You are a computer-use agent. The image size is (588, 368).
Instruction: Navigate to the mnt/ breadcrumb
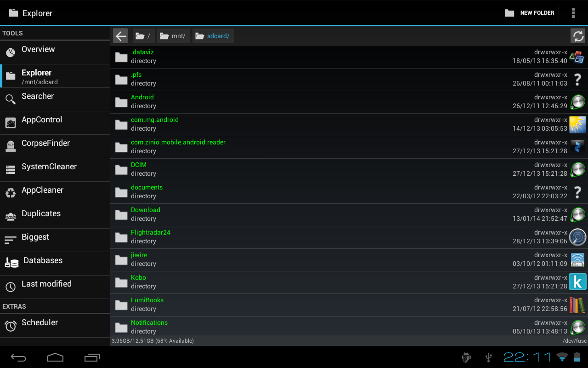pyautogui.click(x=173, y=36)
